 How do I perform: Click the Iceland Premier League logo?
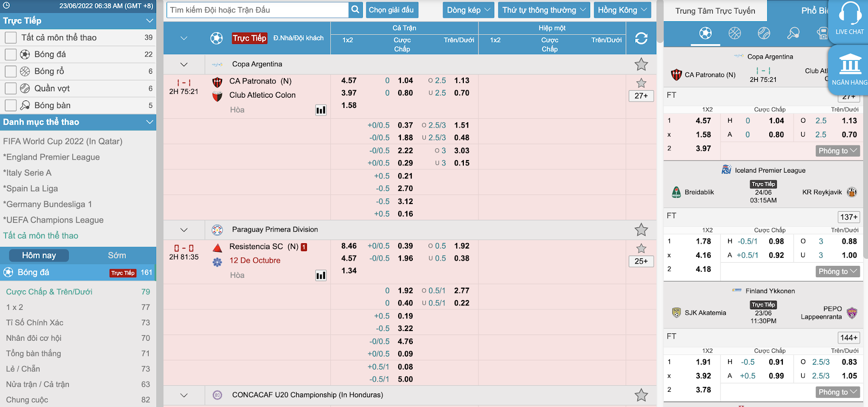[x=726, y=170]
